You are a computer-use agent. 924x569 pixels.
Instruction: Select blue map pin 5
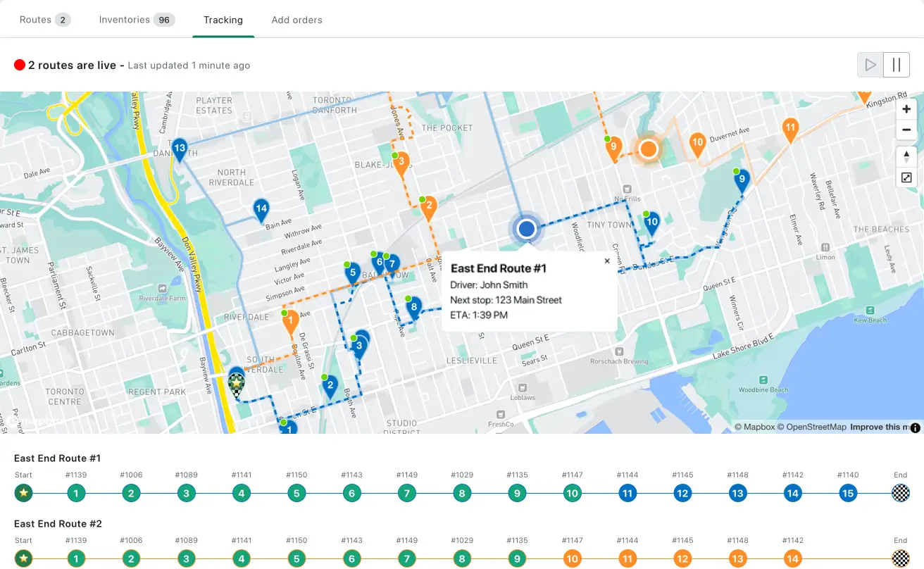(x=352, y=274)
